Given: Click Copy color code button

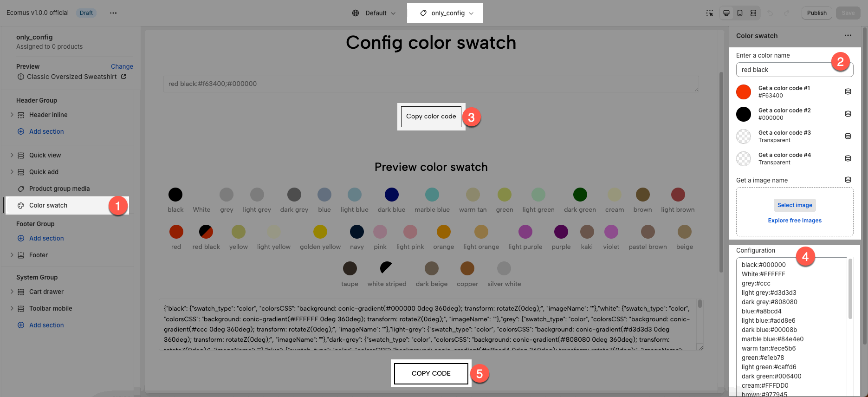Looking at the screenshot, I should [431, 117].
